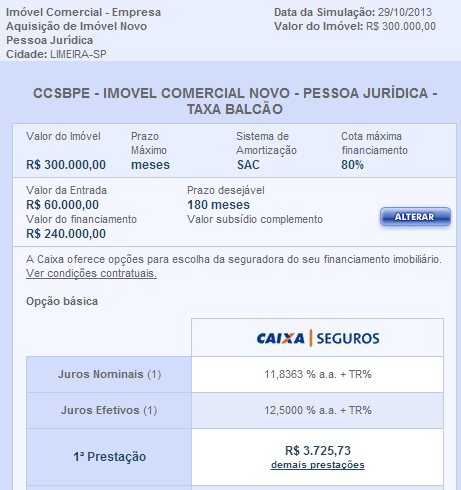
Task: Click the 80% maximum financing quota
Action: (x=352, y=165)
